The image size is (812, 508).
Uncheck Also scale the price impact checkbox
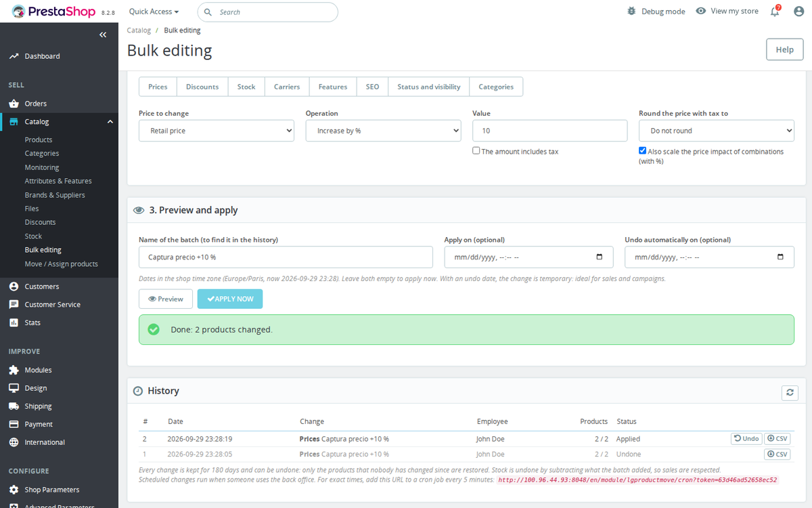click(x=643, y=151)
